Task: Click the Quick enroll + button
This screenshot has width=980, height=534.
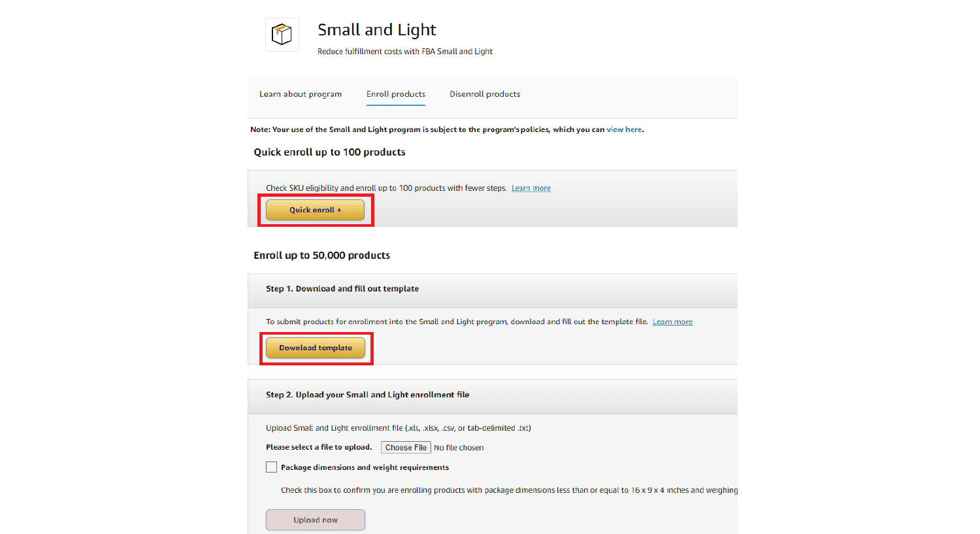Action: point(316,210)
